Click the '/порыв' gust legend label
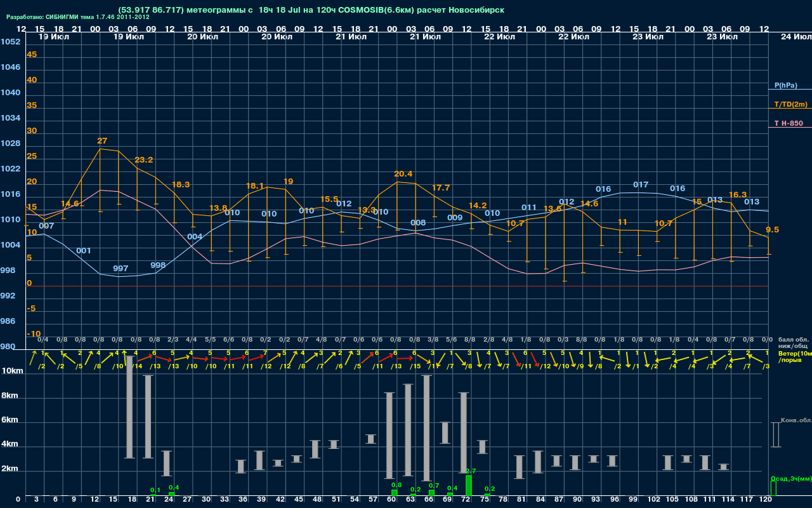The width and height of the screenshot is (812, 508). tap(789, 360)
